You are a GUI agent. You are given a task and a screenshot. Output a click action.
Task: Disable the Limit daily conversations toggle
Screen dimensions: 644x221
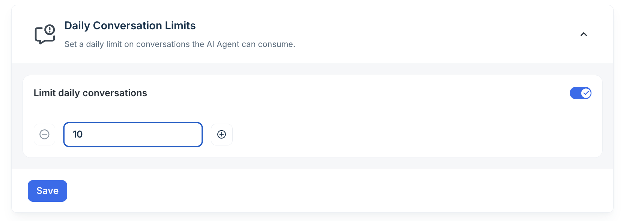(x=580, y=93)
